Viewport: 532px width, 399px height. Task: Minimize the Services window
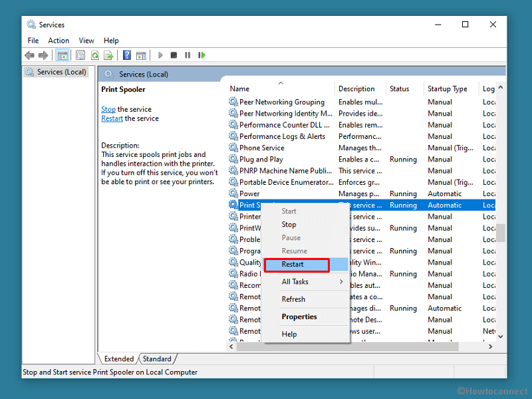[438, 25]
